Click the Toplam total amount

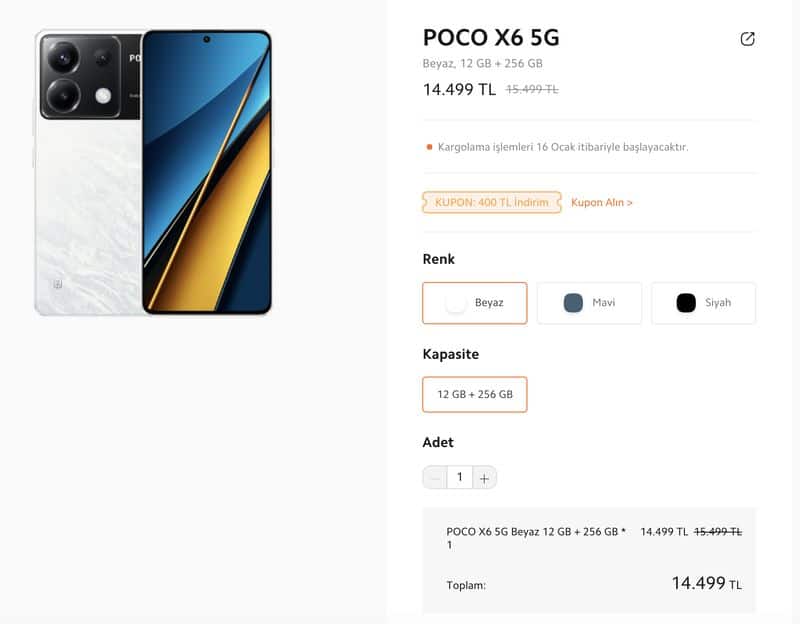click(x=707, y=583)
